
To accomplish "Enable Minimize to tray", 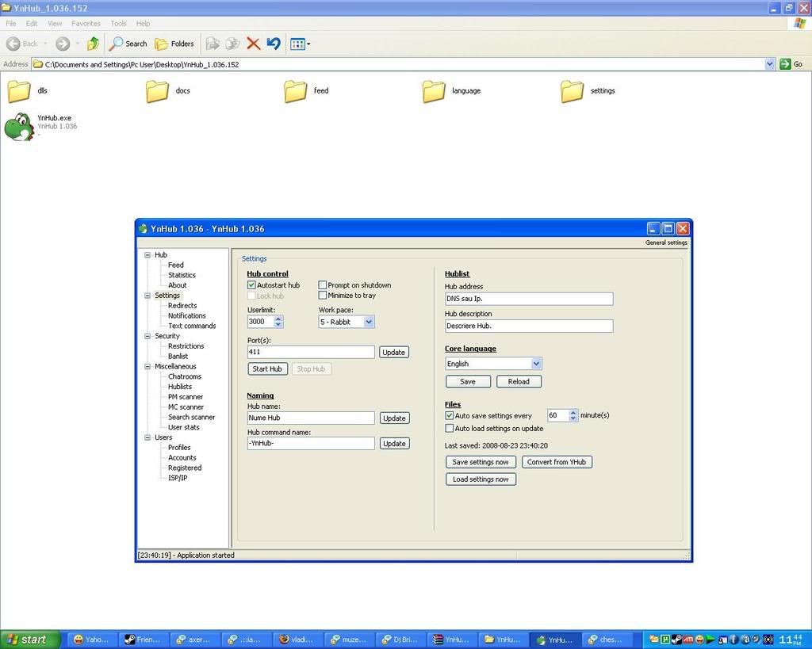I will (323, 296).
